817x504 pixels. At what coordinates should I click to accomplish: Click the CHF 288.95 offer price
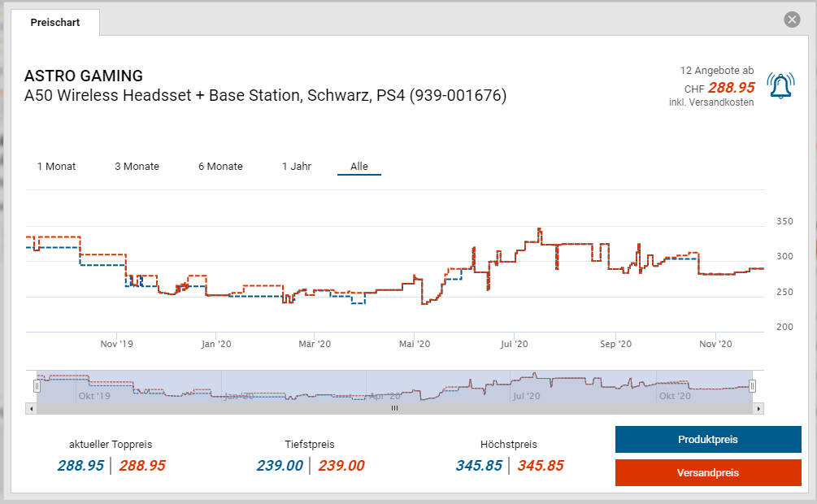pyautogui.click(x=731, y=88)
